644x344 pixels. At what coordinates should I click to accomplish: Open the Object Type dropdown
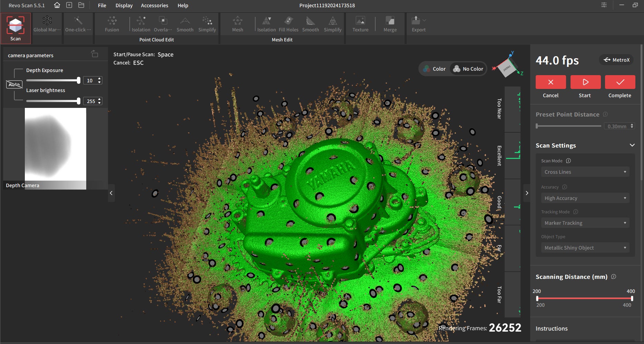[x=585, y=248]
